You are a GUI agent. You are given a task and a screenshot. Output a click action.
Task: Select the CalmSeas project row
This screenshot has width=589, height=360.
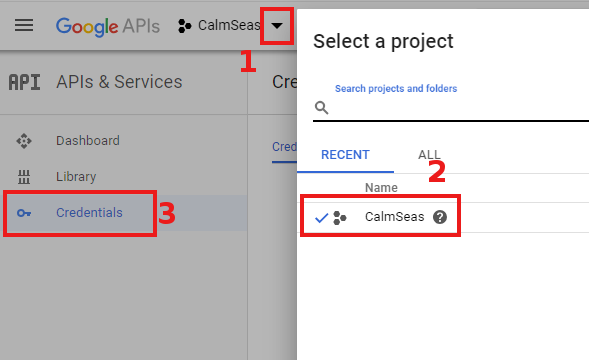(444, 217)
